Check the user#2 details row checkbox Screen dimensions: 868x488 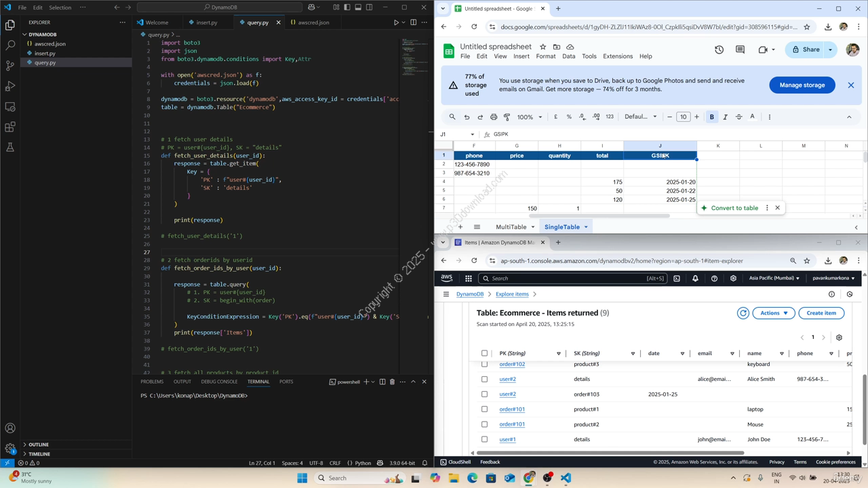(484, 379)
